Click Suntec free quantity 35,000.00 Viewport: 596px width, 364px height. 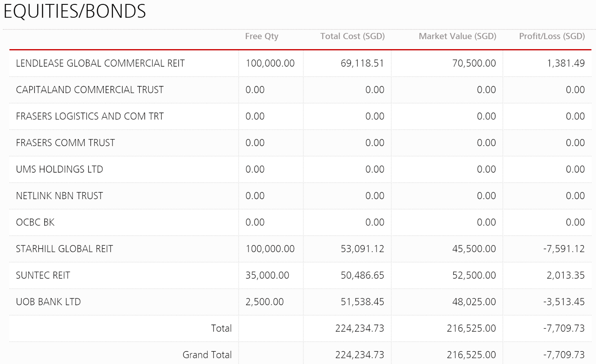point(267,275)
